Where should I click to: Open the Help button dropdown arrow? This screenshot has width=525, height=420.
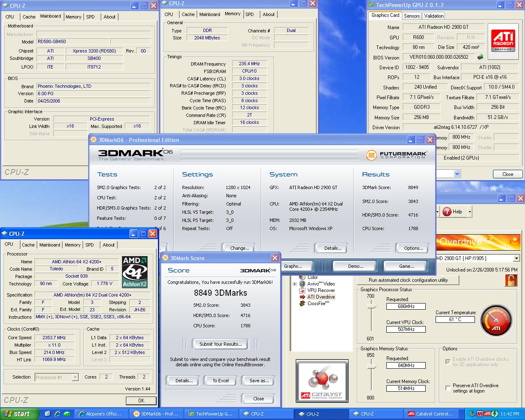[x=470, y=212]
